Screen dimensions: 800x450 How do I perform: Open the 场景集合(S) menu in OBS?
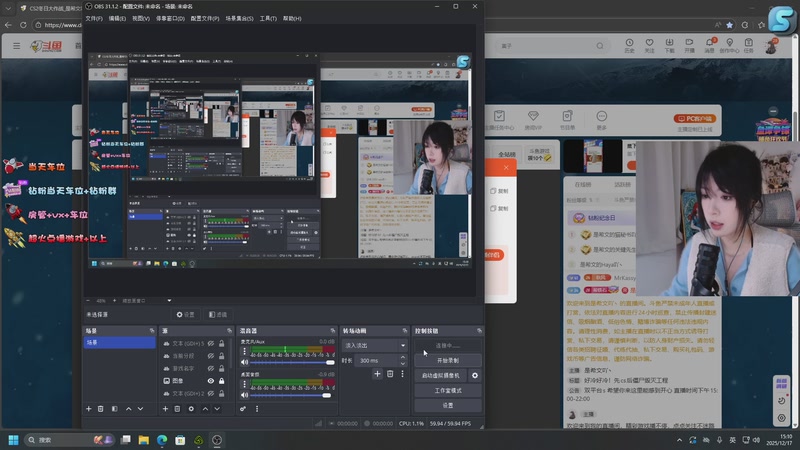[239, 18]
